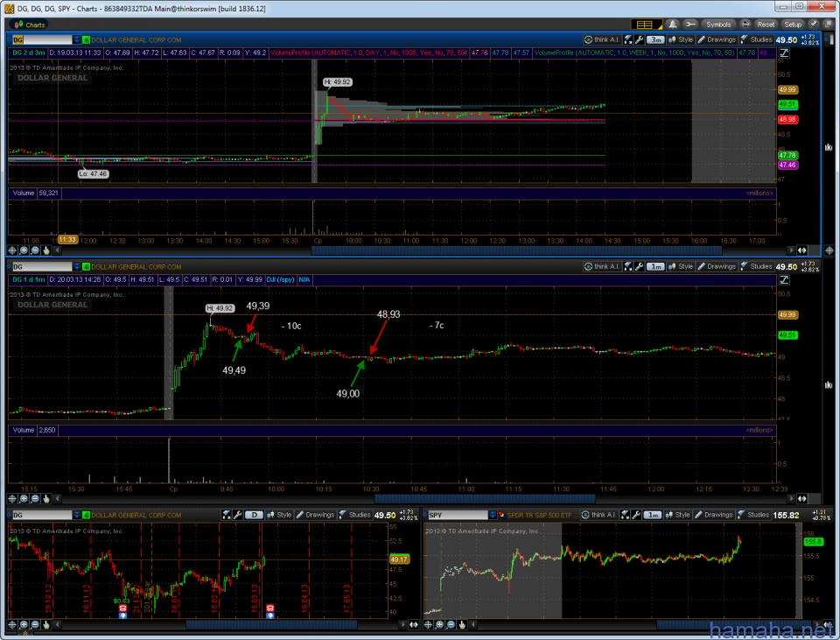840x640 pixels.
Task: Open the Style menu of the 1m DG chart
Action: (x=681, y=266)
